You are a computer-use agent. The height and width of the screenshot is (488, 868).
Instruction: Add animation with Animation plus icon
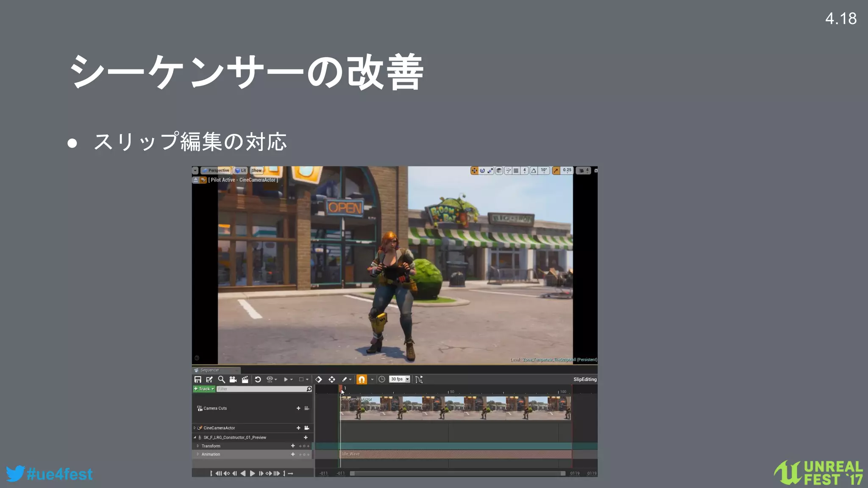(x=293, y=454)
